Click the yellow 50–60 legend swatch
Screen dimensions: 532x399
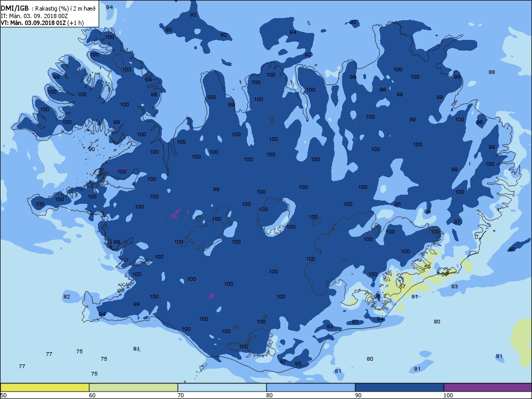click(45, 387)
